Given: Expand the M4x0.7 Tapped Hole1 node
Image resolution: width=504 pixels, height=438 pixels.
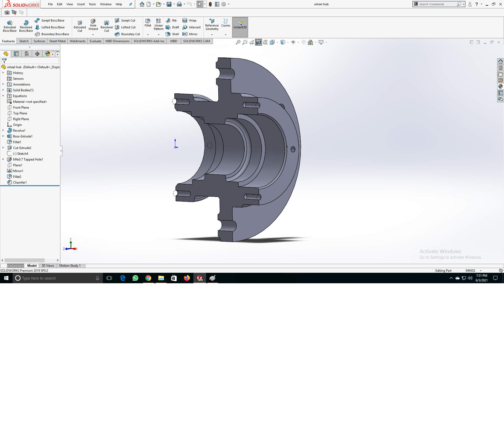Looking at the screenshot, I should (x=3, y=159).
